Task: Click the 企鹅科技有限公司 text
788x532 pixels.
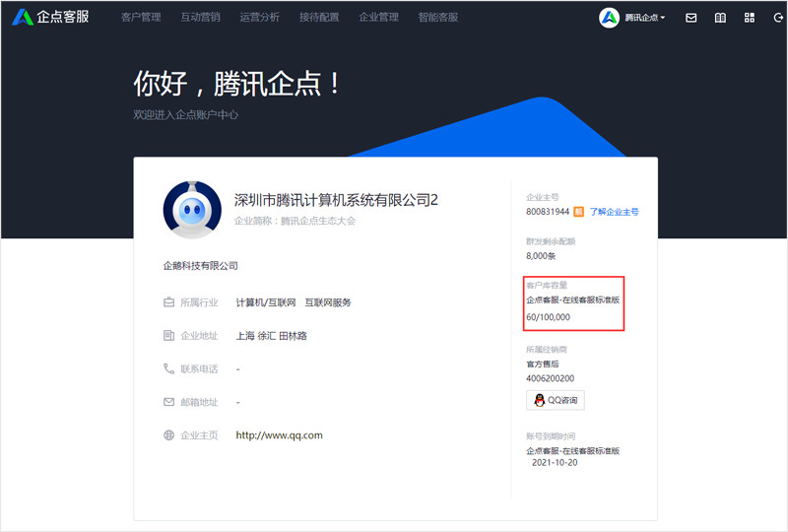Action: pos(201,265)
